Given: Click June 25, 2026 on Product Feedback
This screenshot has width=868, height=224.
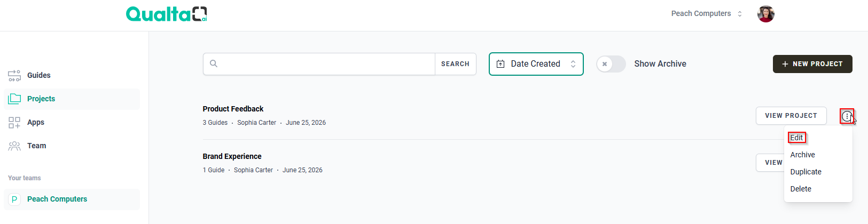Looking at the screenshot, I should pyautogui.click(x=306, y=123).
